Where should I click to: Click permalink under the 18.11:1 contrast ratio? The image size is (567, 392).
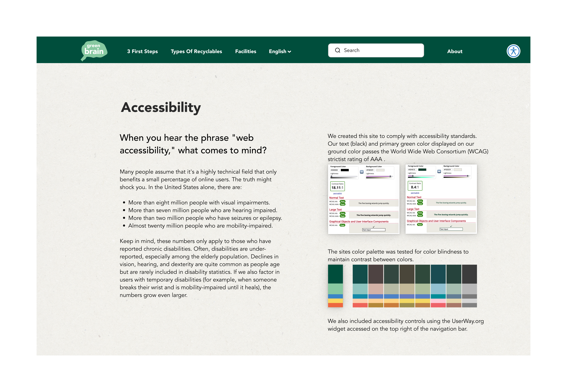[x=337, y=194]
